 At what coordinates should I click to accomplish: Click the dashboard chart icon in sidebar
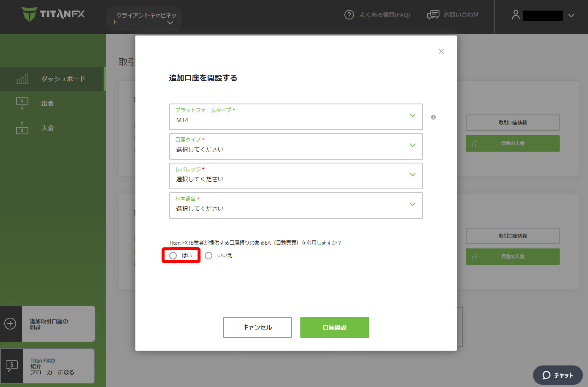[22, 79]
